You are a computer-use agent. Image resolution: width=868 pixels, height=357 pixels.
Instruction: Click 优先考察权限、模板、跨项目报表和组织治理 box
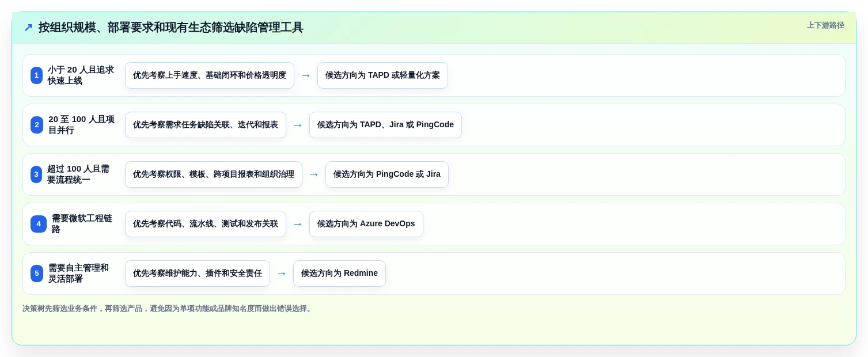coord(214,174)
